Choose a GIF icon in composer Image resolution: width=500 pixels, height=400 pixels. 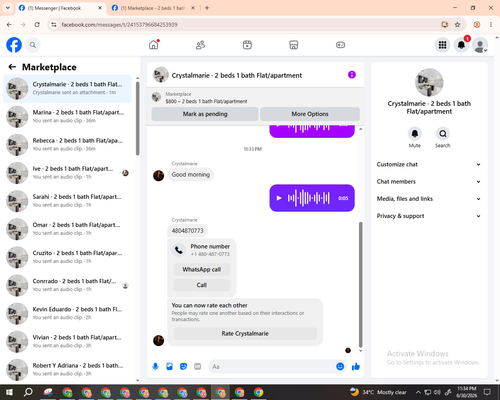click(x=198, y=367)
